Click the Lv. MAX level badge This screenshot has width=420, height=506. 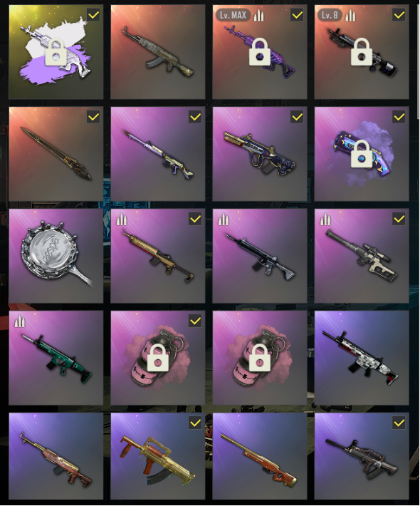pyautogui.click(x=233, y=15)
